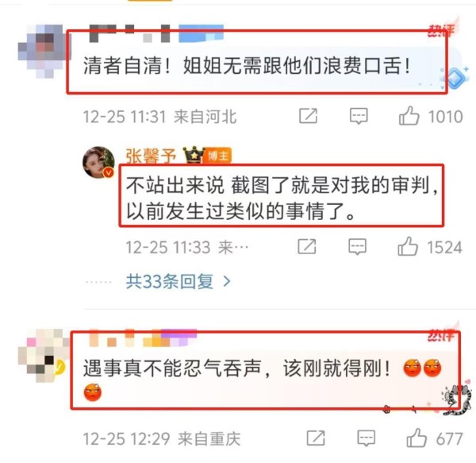Reply to the 12-25 11:31 comment
Viewport: 476px width, 463px height.
(x=359, y=116)
